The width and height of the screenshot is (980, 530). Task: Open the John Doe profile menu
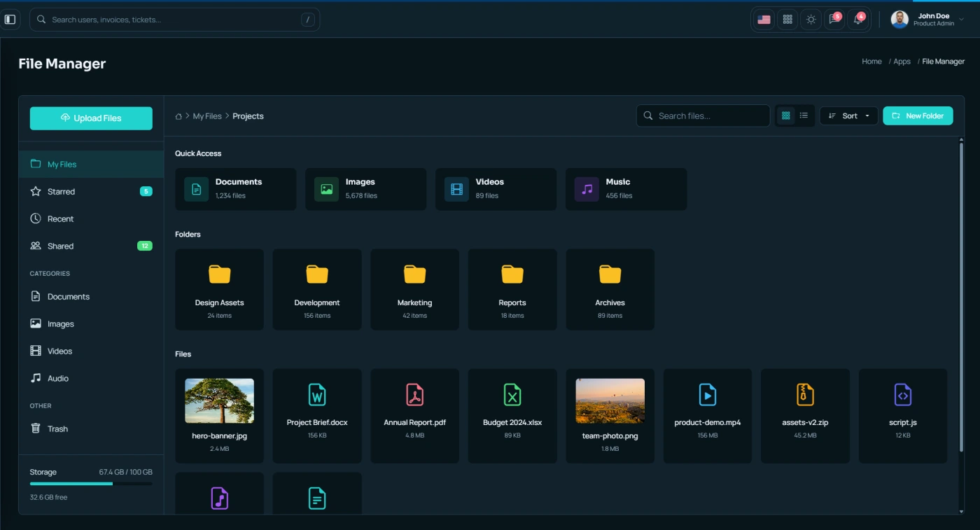click(x=927, y=20)
